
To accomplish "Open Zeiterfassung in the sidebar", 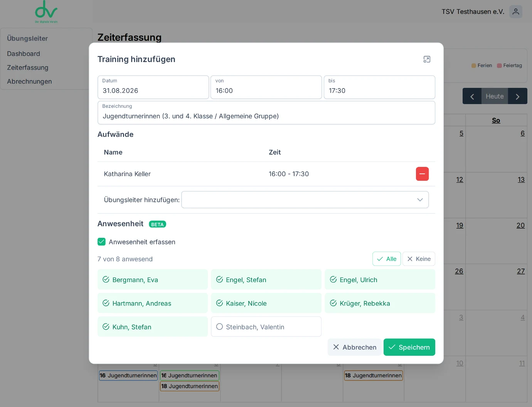I will pyautogui.click(x=28, y=67).
